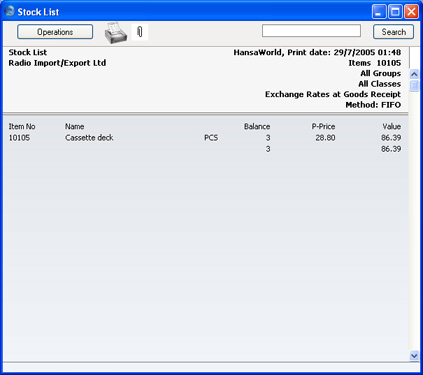Click scrollbar up arrow
The image size is (423, 375).
point(414,74)
